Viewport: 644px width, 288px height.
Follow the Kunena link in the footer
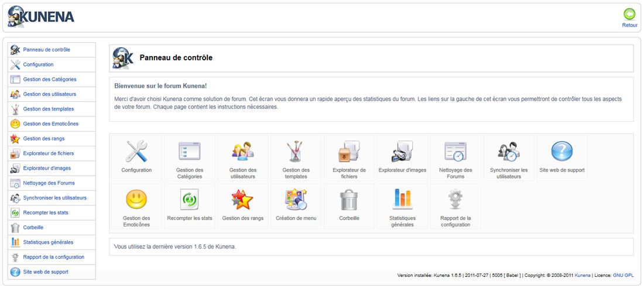[x=583, y=275]
